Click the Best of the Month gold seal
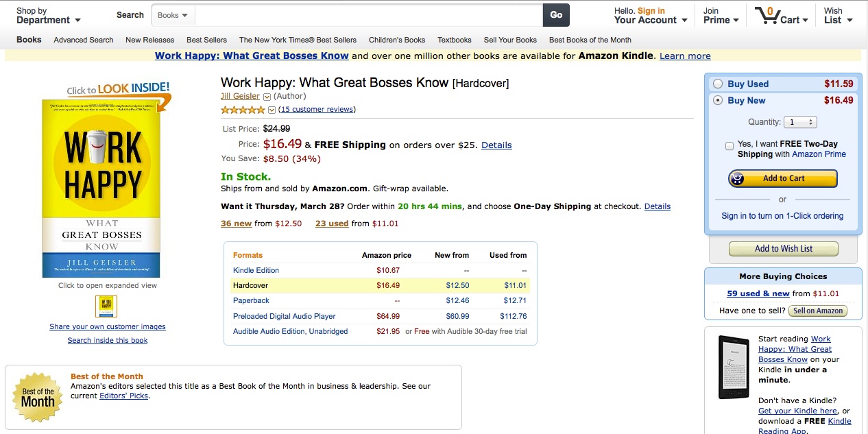Image resolution: width=868 pixels, height=434 pixels. [x=38, y=396]
